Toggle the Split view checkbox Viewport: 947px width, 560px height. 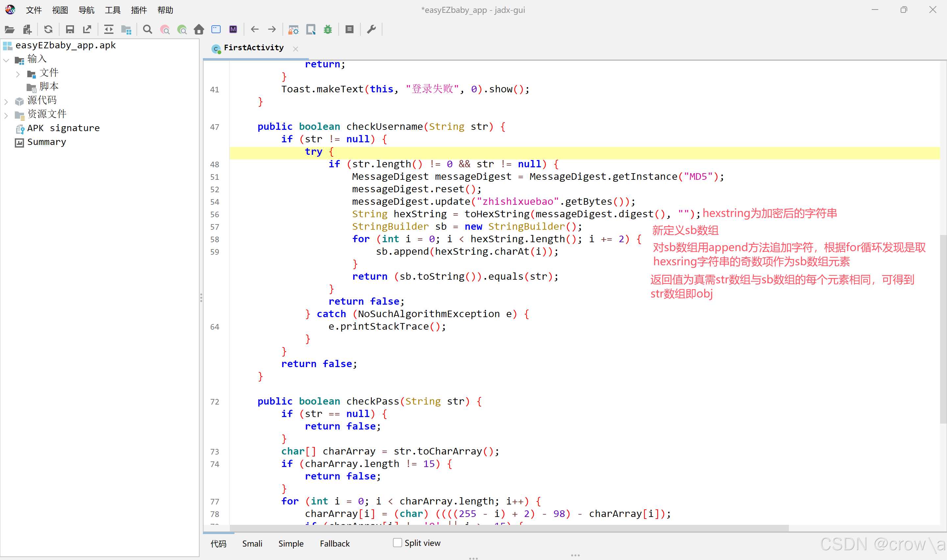398,543
